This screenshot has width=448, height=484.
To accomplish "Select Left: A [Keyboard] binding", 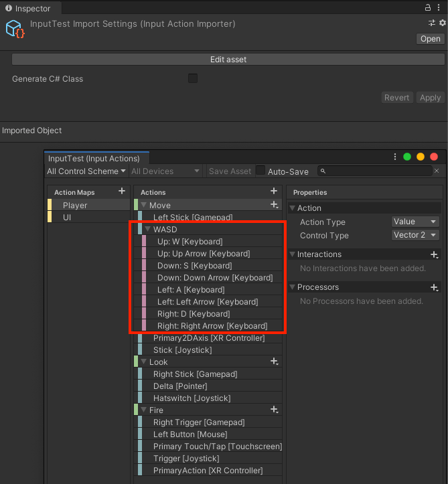I will pos(212,290).
